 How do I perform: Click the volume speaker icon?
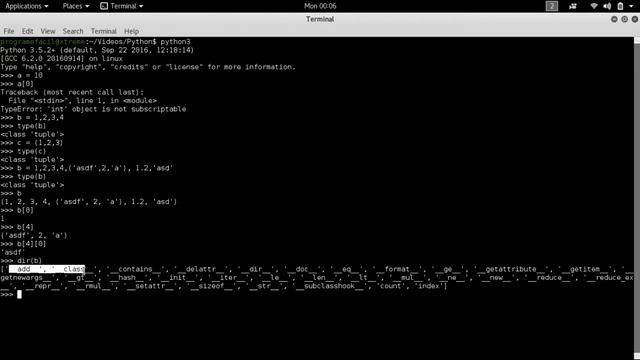coord(607,6)
